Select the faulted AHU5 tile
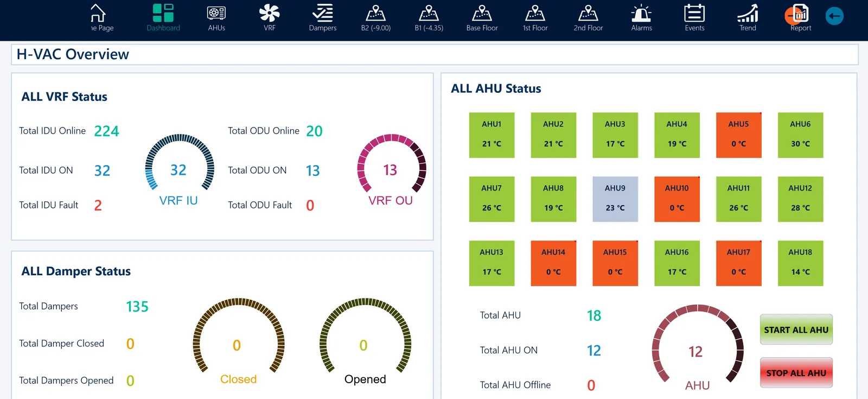Viewport: 868px width, 399px height. (738, 135)
